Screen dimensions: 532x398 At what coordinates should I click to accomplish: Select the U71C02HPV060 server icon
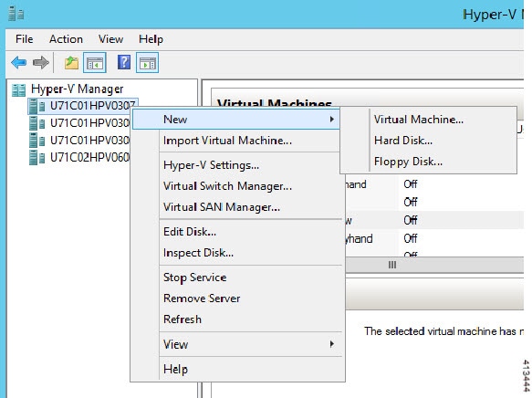coord(37,158)
